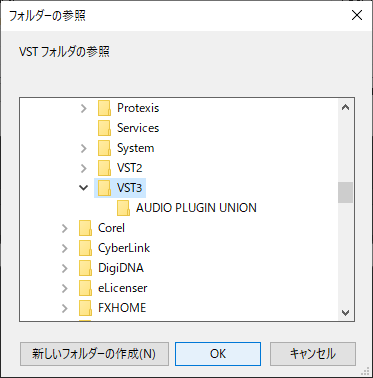Viewport: 373px width, 378px height.
Task: Collapse the VST3 folder chevron
Action: [83, 188]
